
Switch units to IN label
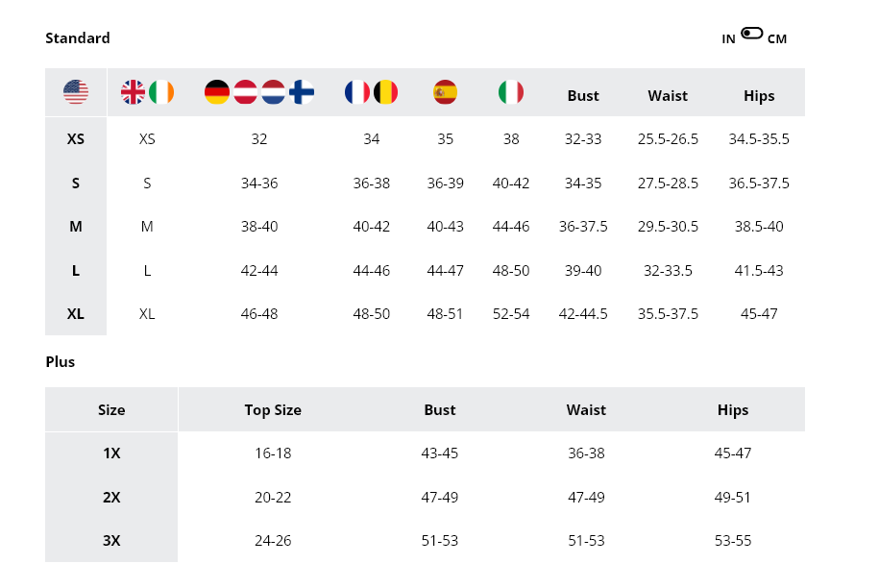(729, 39)
